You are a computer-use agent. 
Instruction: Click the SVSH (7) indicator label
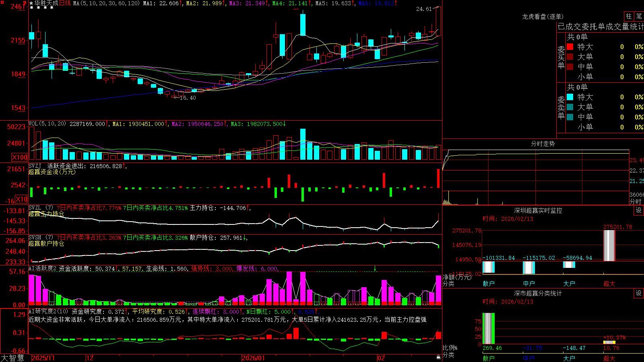pyautogui.click(x=41, y=238)
